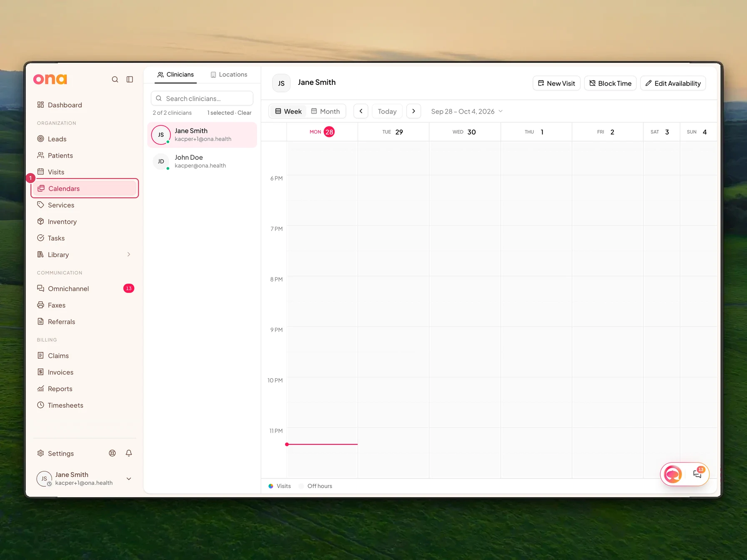Switch to the Locations tab

click(x=229, y=74)
